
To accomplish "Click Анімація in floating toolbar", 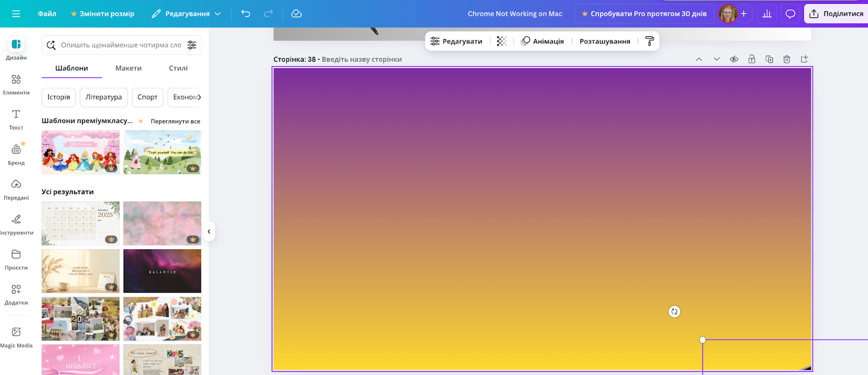I will tap(542, 41).
